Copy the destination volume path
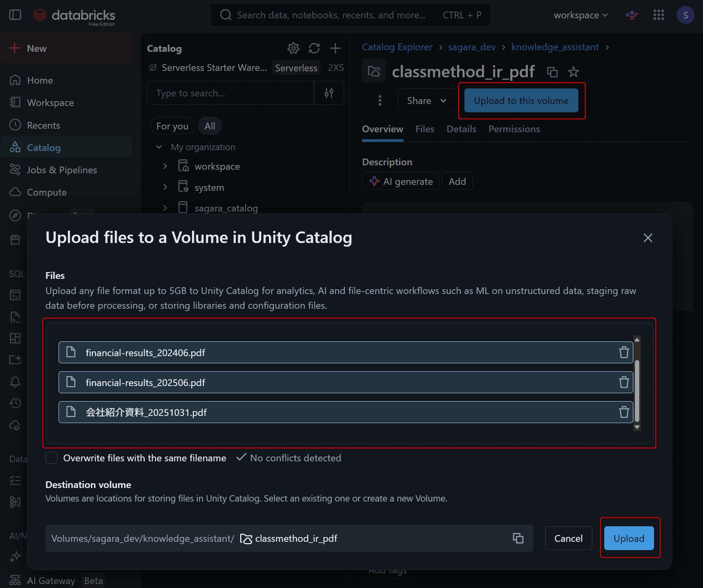The height and width of the screenshot is (588, 703). [x=518, y=538]
